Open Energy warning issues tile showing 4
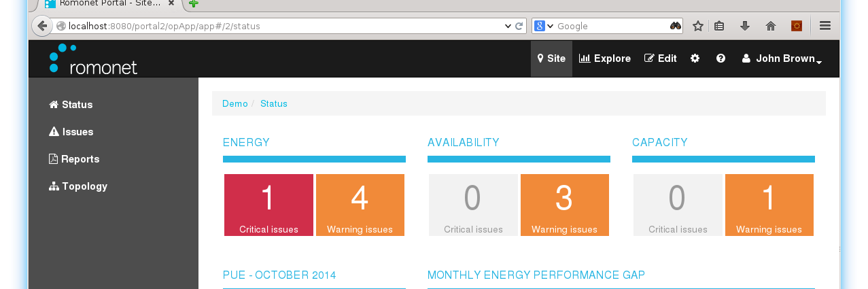This screenshot has width=868, height=289. [360, 205]
